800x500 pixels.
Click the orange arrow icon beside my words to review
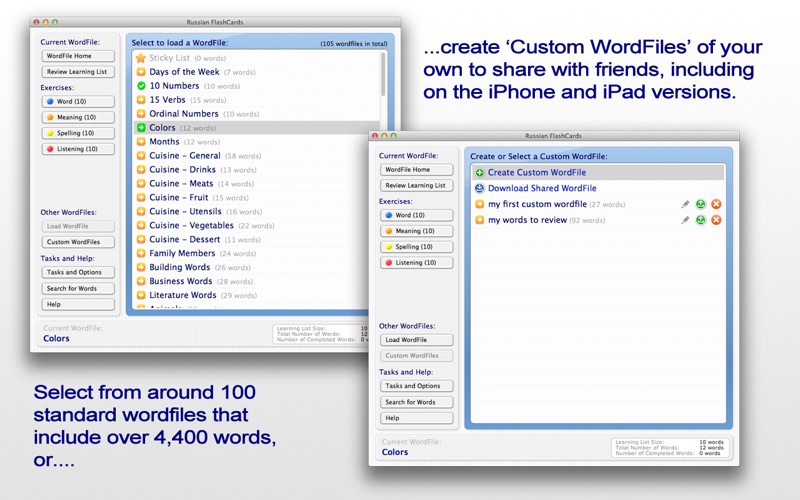coord(480,220)
